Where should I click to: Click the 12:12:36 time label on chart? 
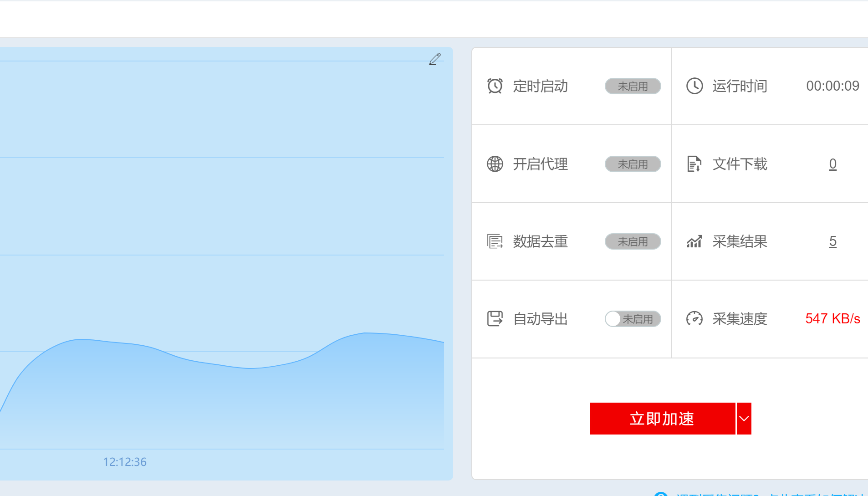(125, 462)
